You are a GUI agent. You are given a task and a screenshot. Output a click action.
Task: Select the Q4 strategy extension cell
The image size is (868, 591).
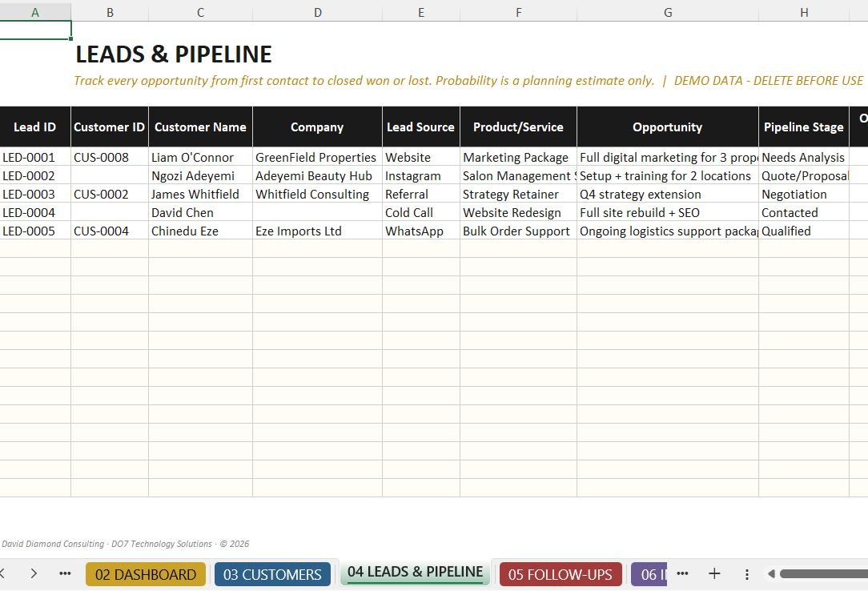668,195
